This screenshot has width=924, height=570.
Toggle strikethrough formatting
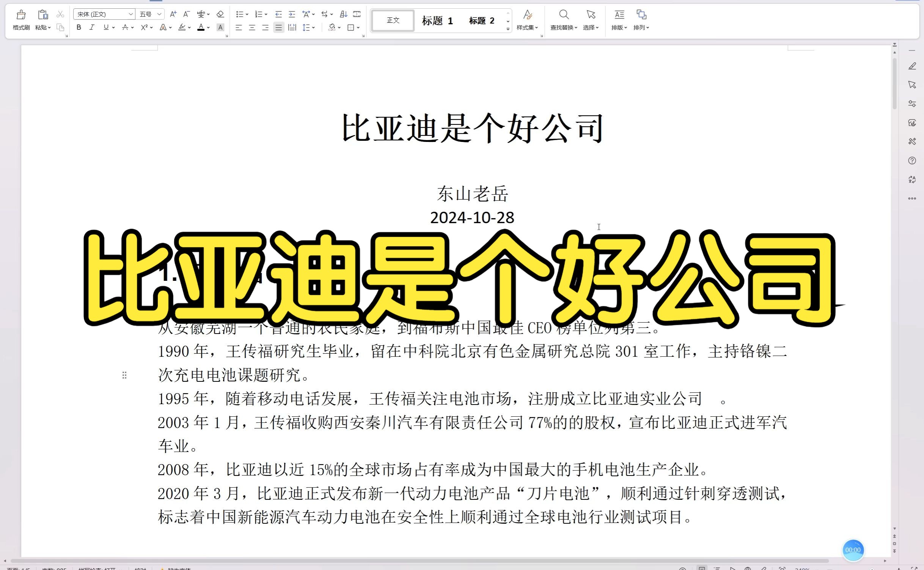pyautogui.click(x=125, y=27)
